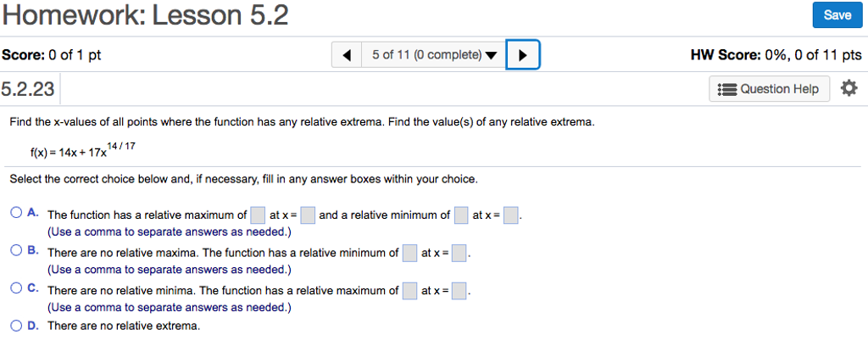Click relative minimum value box in choice B
Image resolution: width=868 pixels, height=363 pixels.
[409, 253]
